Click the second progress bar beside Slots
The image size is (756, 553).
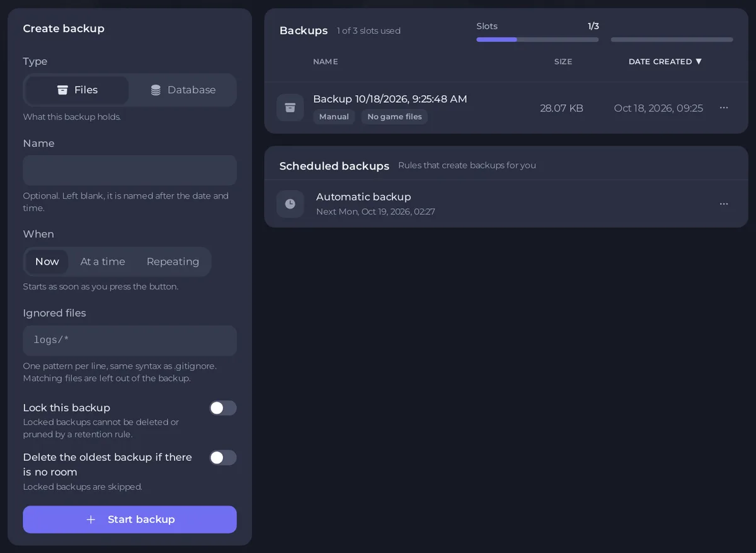(x=672, y=40)
